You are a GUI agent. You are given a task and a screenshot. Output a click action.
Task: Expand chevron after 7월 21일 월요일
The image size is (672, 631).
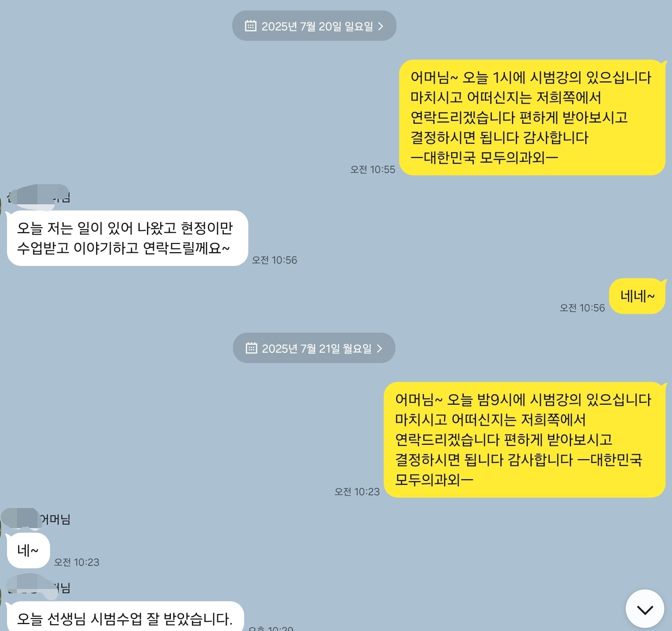point(380,348)
